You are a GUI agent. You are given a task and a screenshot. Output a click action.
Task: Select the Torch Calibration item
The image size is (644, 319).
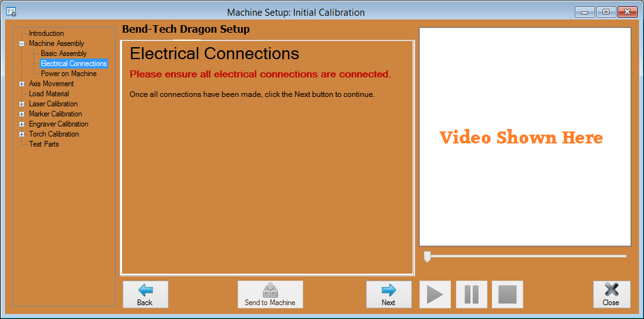point(54,134)
